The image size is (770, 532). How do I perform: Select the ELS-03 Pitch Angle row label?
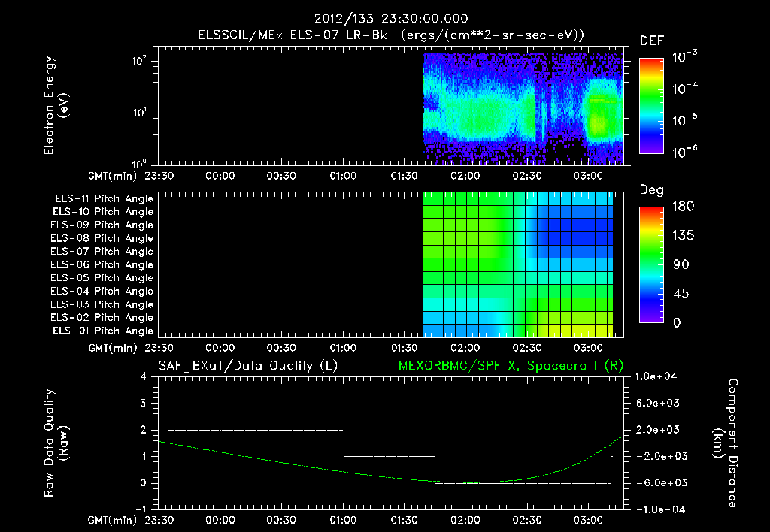[x=102, y=305]
